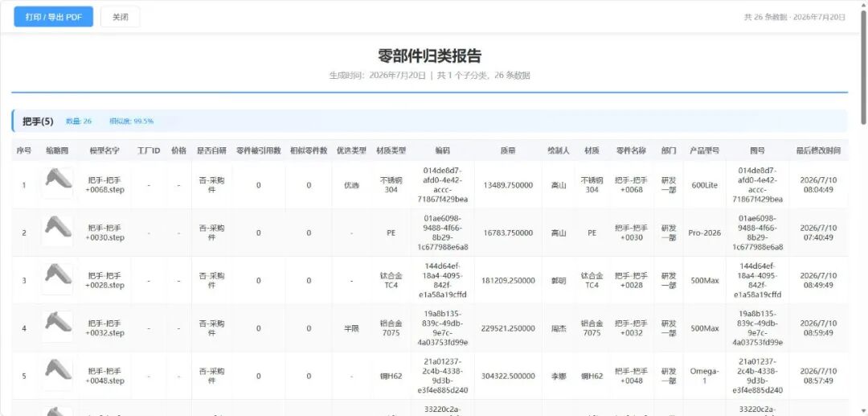Click 半限 cell in row 4
Image resolution: width=868 pixels, height=416 pixels.
pyautogui.click(x=351, y=328)
